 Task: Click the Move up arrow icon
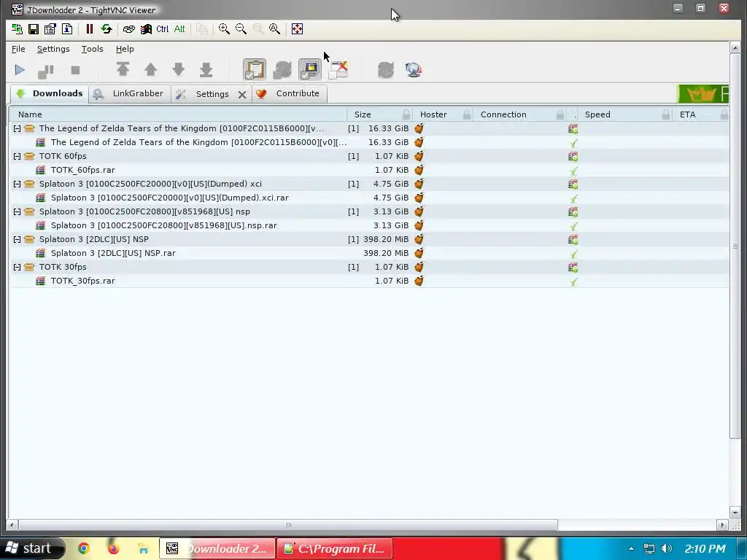(x=150, y=69)
